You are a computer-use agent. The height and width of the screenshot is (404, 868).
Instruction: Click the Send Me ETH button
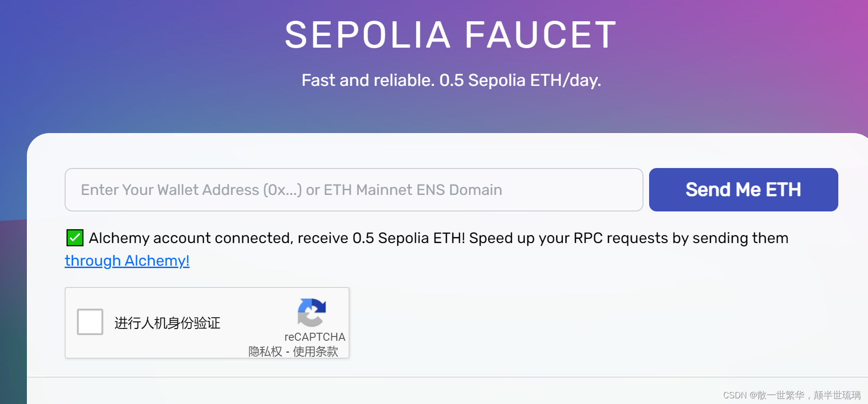[x=743, y=190]
